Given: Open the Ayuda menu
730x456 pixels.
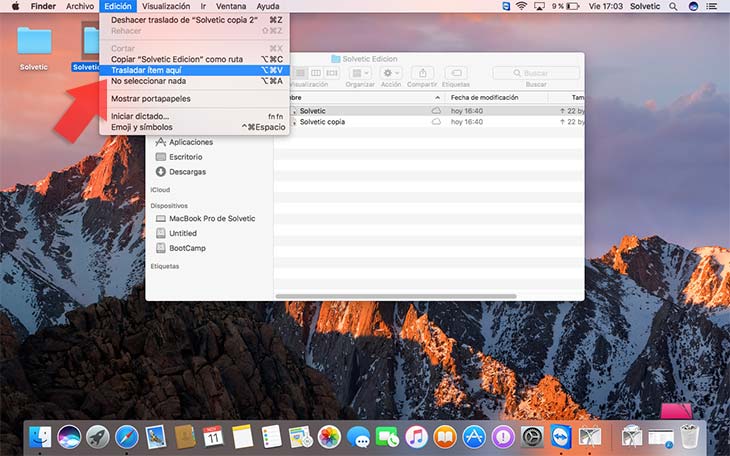Looking at the screenshot, I should (x=268, y=6).
